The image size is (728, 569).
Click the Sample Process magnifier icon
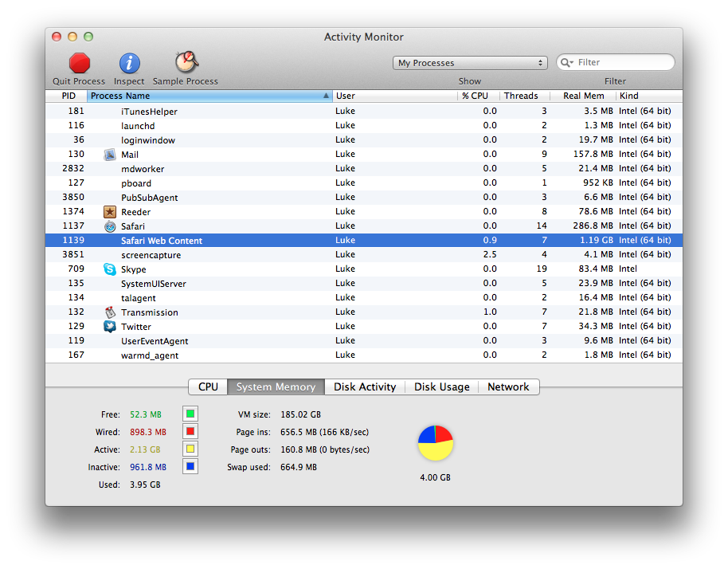pyautogui.click(x=186, y=62)
